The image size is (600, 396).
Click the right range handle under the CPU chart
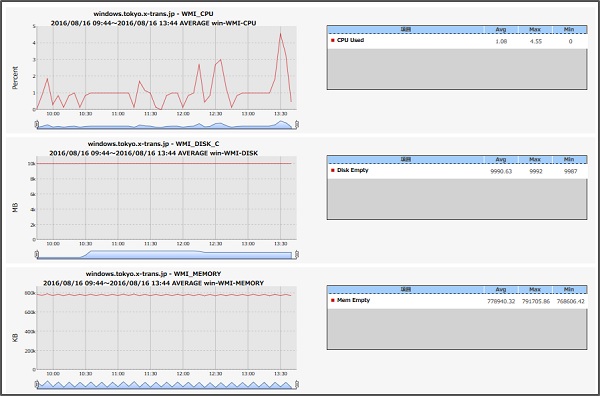pyautogui.click(x=297, y=124)
